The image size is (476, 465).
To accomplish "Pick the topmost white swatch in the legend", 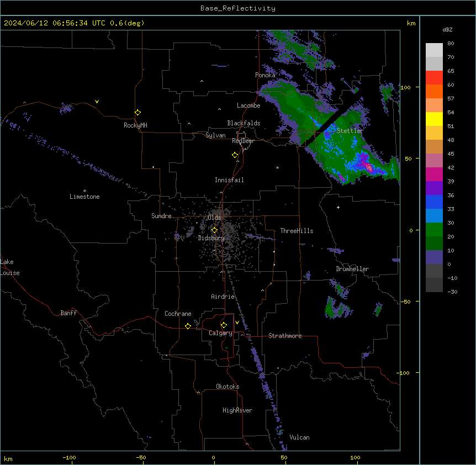I will tap(434, 50).
